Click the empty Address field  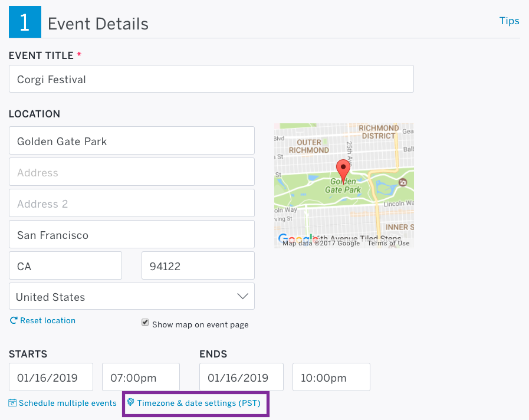(x=132, y=172)
